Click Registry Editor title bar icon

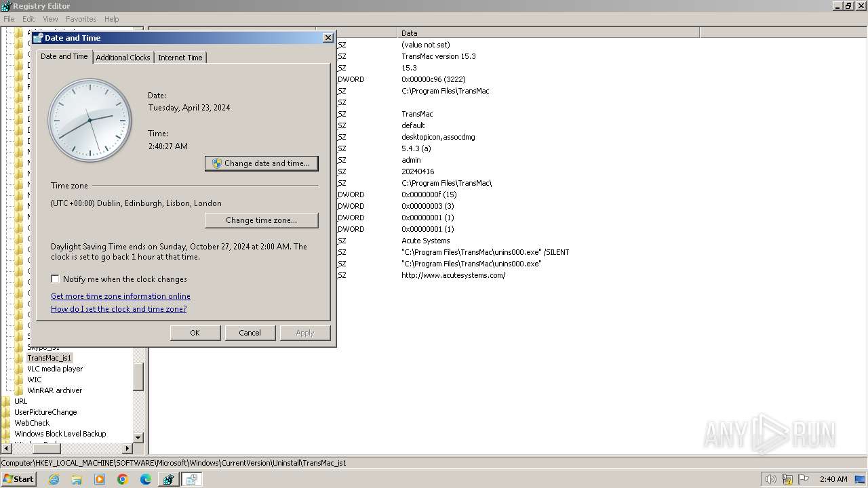[6, 6]
